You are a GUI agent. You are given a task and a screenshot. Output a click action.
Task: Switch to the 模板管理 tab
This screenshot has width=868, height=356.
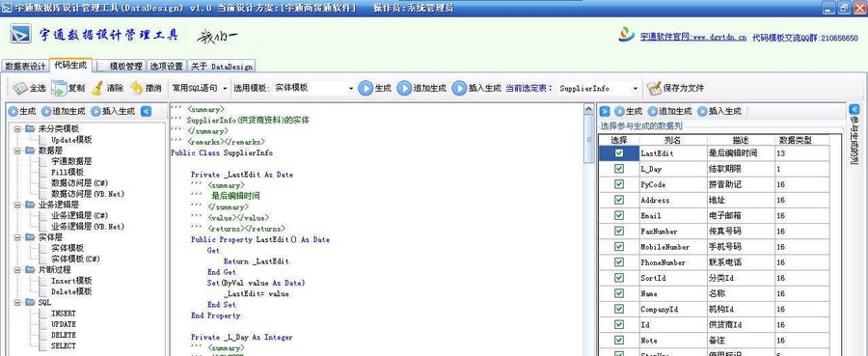coord(121,66)
